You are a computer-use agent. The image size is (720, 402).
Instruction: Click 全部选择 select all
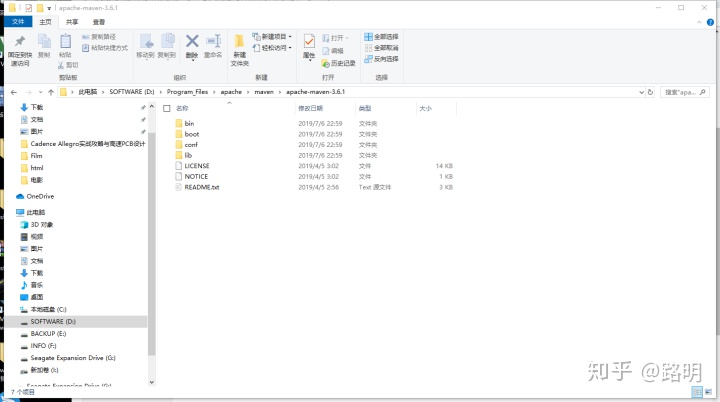381,37
